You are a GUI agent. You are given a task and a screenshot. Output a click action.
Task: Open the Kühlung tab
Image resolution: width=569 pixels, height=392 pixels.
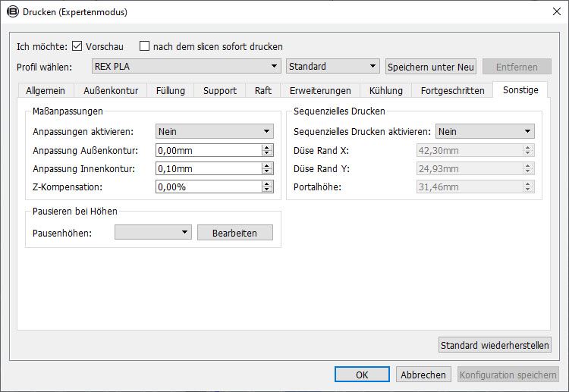385,91
